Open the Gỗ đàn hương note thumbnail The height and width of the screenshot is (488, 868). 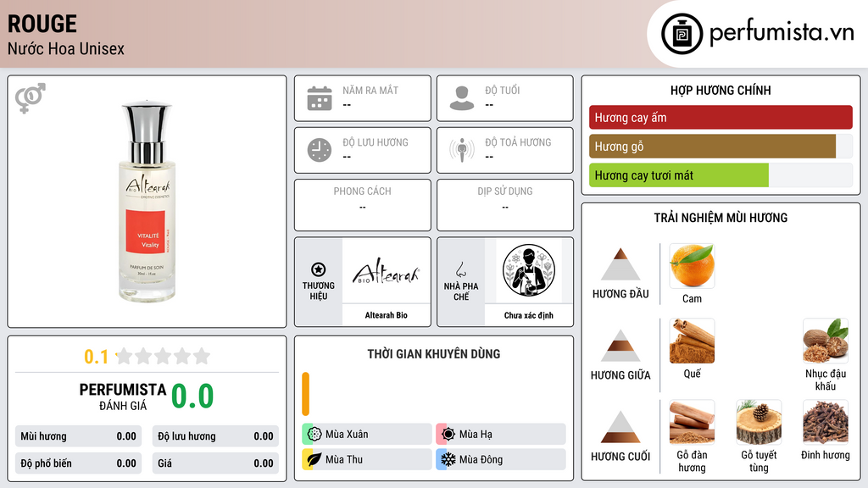point(692,422)
